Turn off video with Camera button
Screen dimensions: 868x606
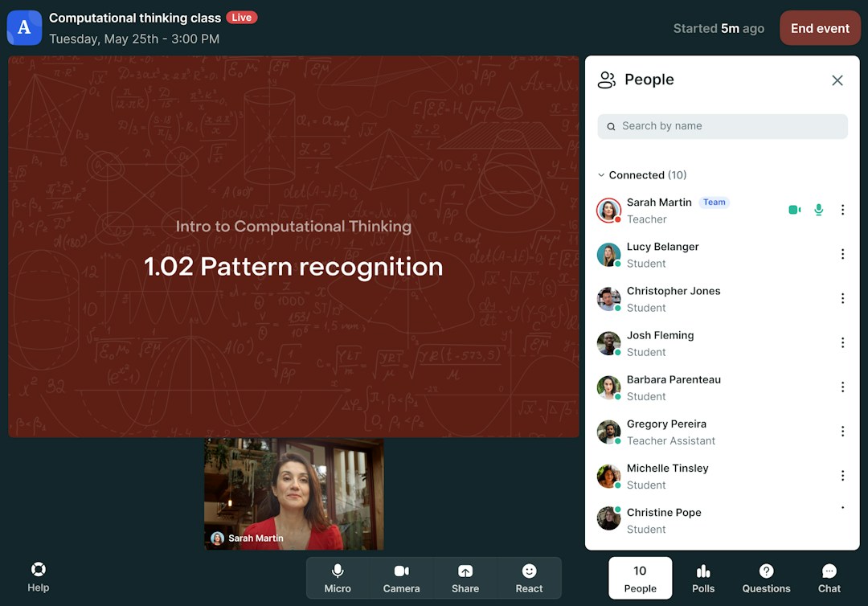pyautogui.click(x=401, y=579)
